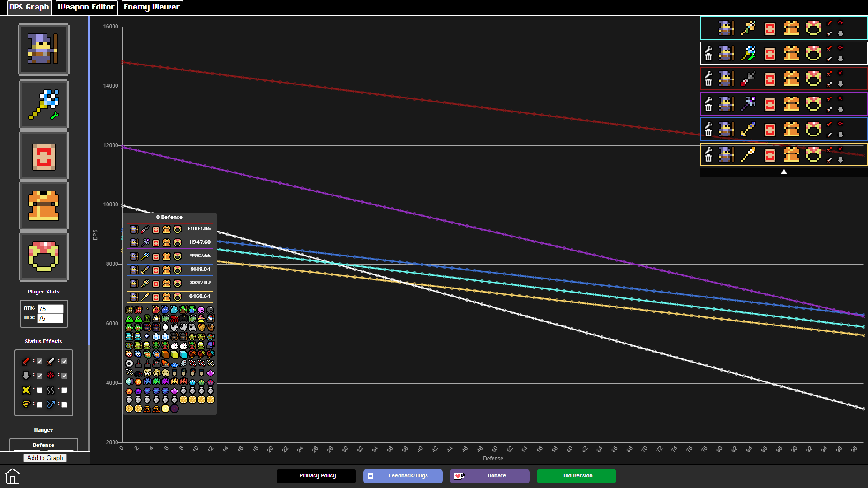Screen dimensions: 868x488
Task: Enable the yellow X status effect checkbox
Action: [39, 390]
